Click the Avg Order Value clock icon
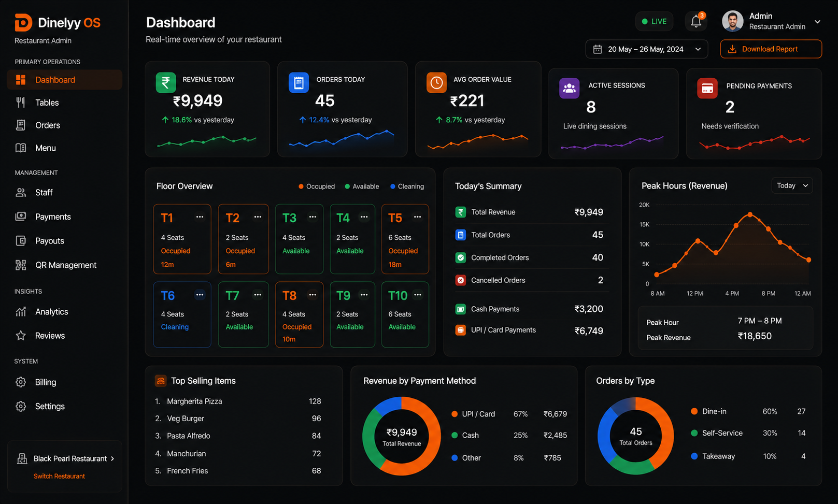This screenshot has width=838, height=504. [436, 83]
